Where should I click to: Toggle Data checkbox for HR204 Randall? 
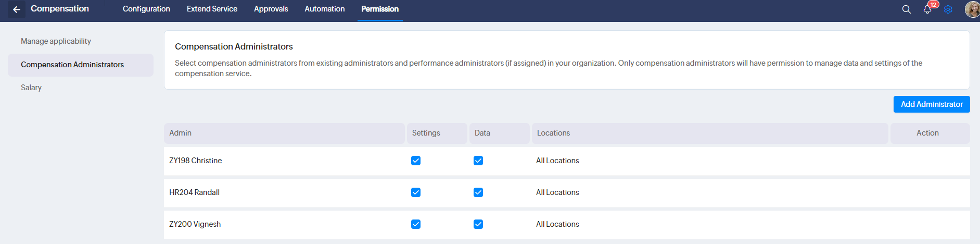(x=478, y=192)
